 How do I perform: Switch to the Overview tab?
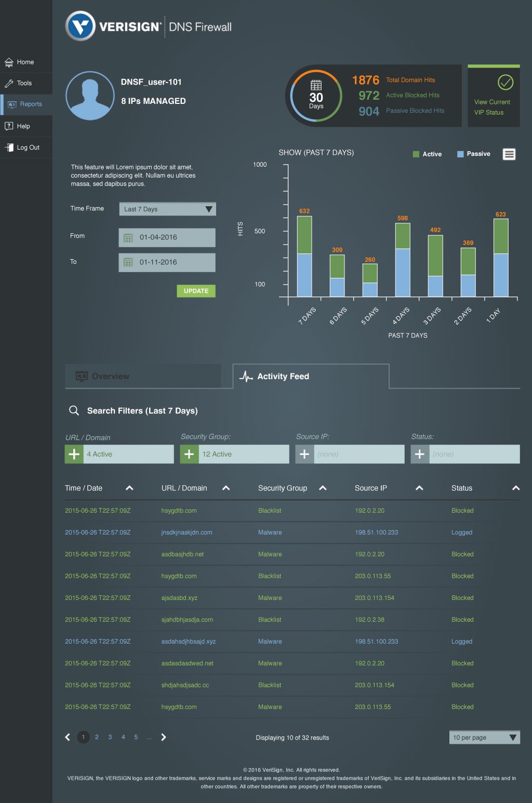tap(143, 376)
